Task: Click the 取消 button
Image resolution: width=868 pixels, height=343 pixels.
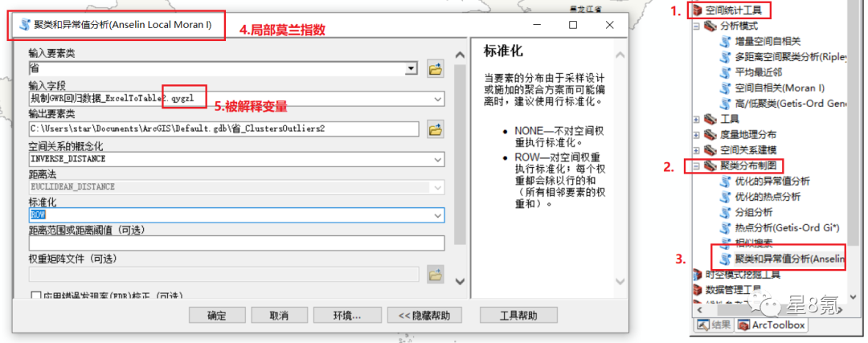Action: (x=279, y=316)
